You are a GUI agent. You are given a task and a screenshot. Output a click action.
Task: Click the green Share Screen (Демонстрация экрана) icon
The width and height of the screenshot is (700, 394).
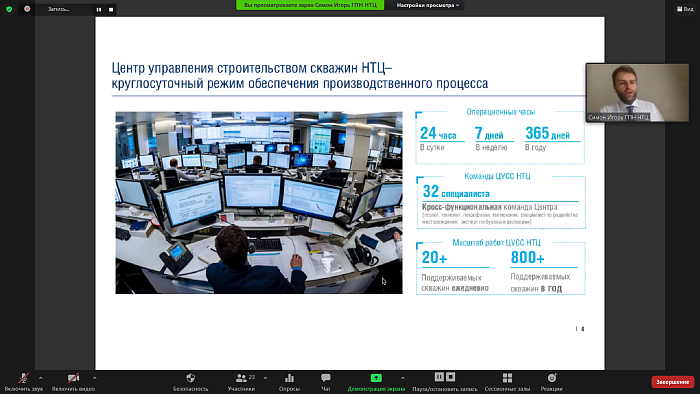click(376, 378)
